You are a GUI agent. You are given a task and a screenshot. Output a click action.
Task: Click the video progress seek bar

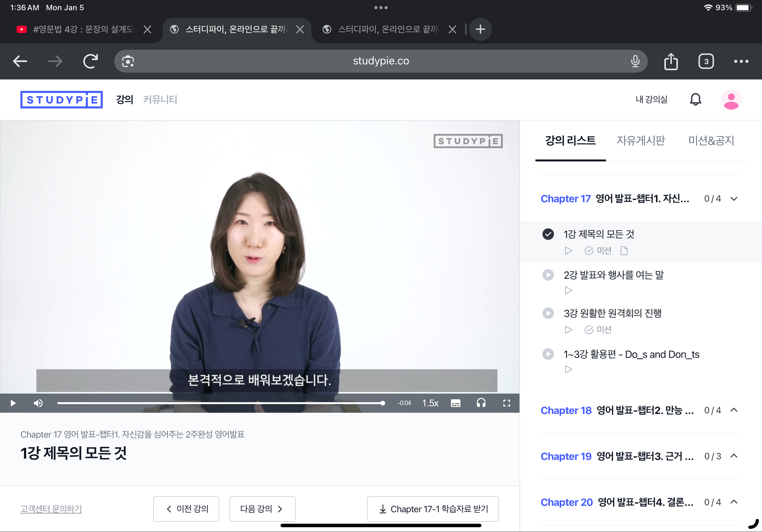coord(219,403)
